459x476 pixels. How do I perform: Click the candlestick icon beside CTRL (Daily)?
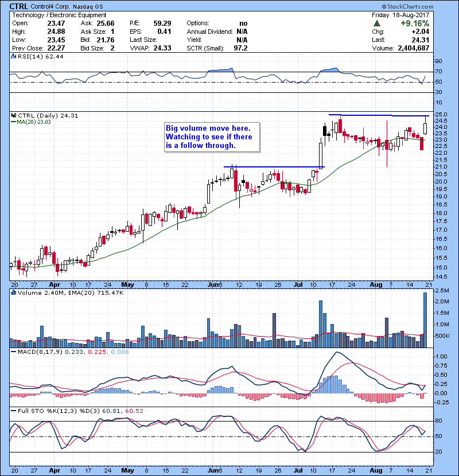(x=13, y=115)
